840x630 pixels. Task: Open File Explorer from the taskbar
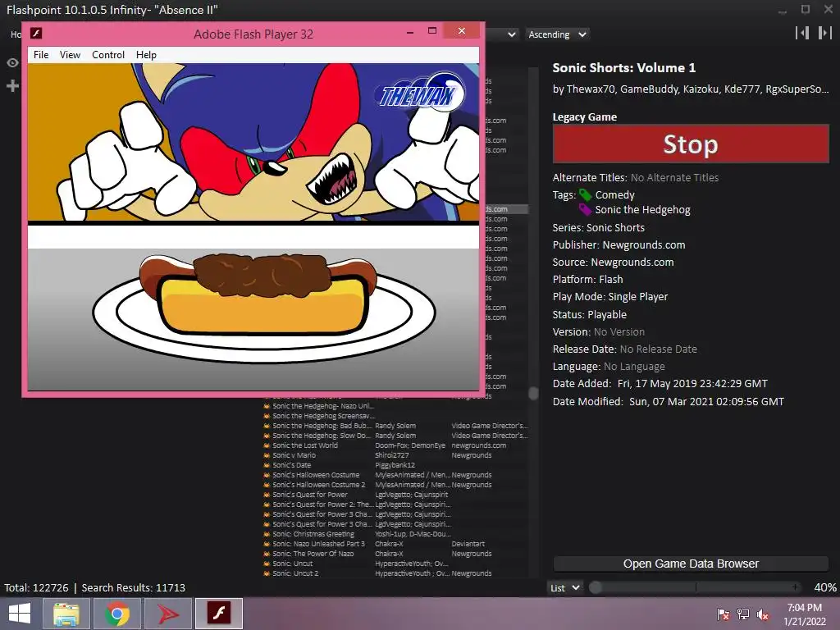click(66, 614)
